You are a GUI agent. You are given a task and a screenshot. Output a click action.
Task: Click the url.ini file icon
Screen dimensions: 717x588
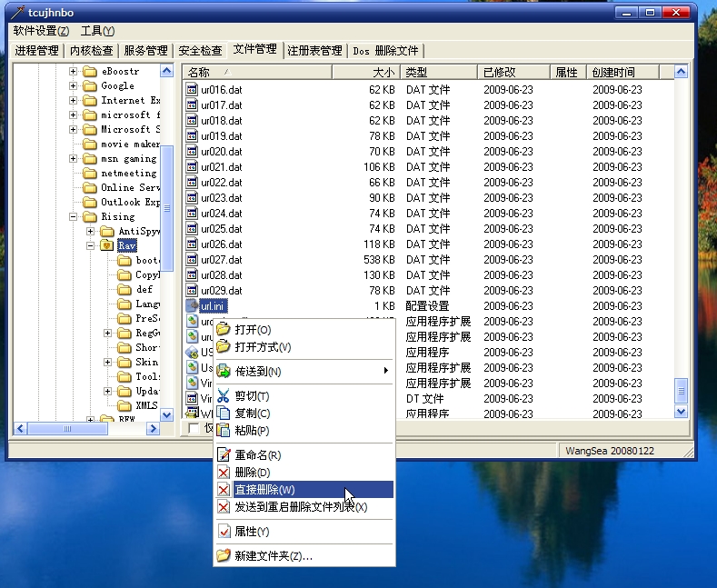(x=192, y=306)
